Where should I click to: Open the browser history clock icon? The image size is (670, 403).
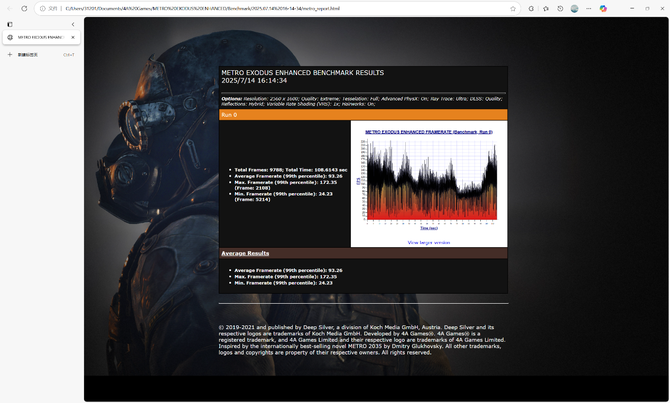pyautogui.click(x=560, y=9)
